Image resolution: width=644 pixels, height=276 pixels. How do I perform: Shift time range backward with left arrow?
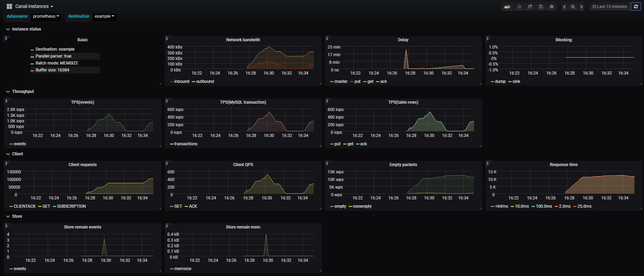564,7
